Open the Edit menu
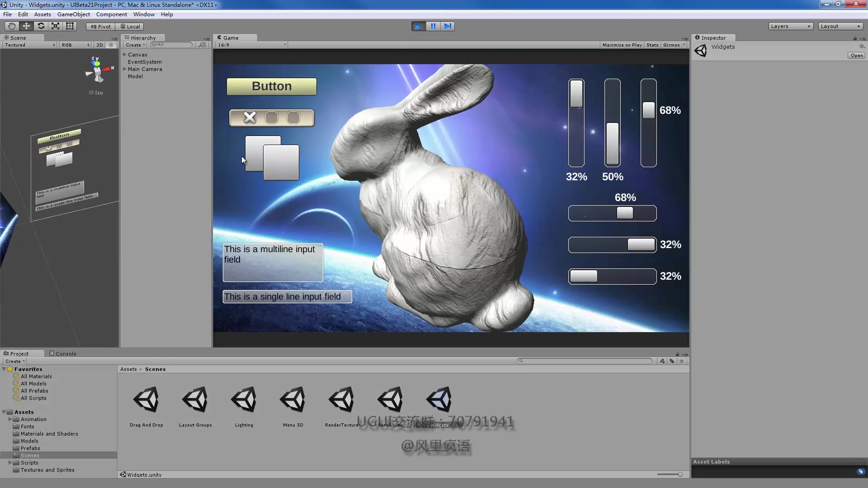The width and height of the screenshot is (868, 488). click(23, 14)
